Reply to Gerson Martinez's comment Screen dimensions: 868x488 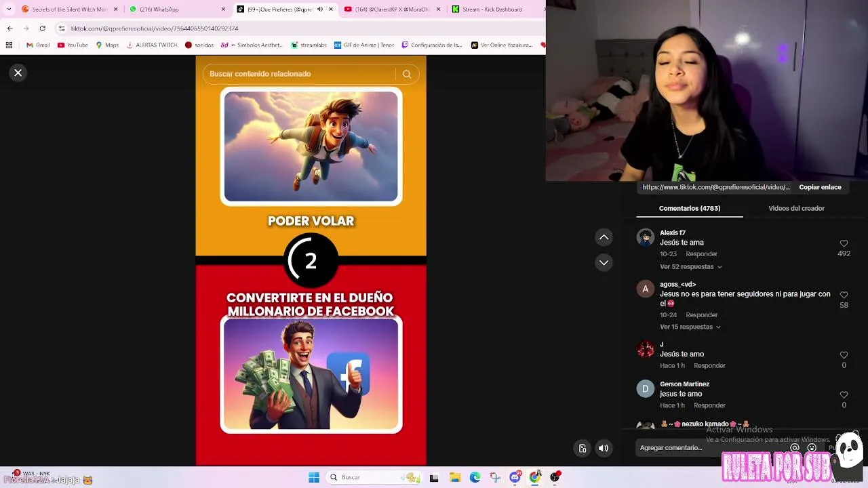(709, 405)
